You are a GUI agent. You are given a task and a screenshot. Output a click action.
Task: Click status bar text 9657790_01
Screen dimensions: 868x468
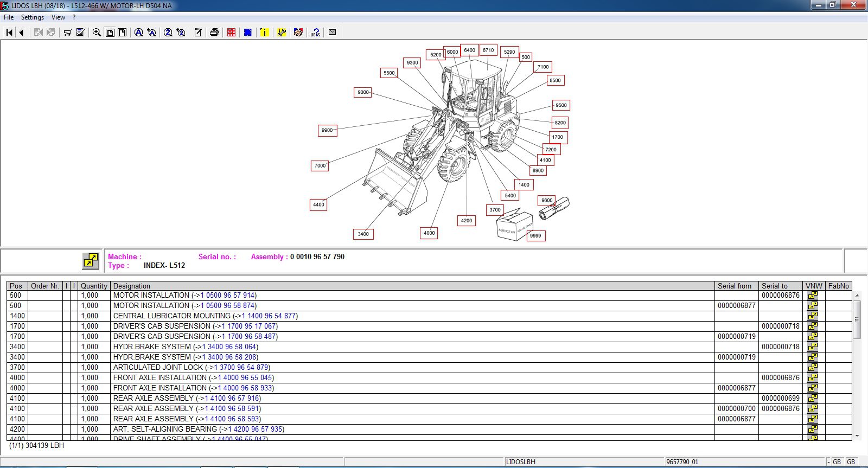pyautogui.click(x=682, y=462)
